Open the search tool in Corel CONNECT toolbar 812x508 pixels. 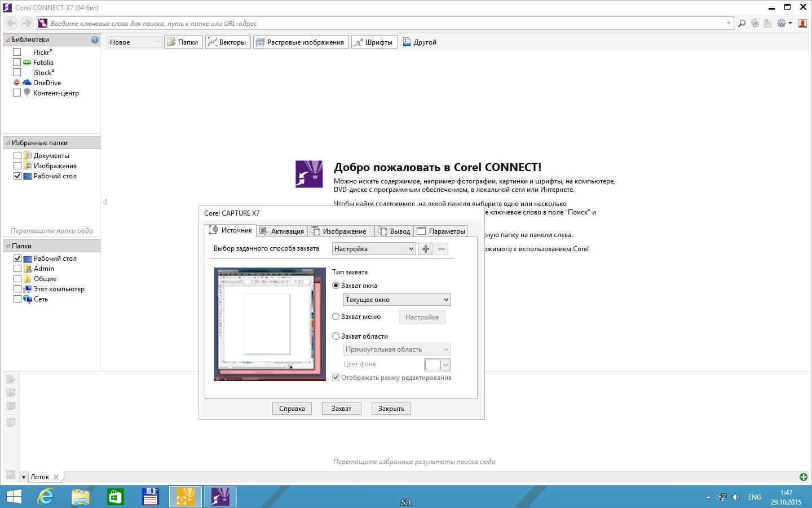(x=741, y=23)
